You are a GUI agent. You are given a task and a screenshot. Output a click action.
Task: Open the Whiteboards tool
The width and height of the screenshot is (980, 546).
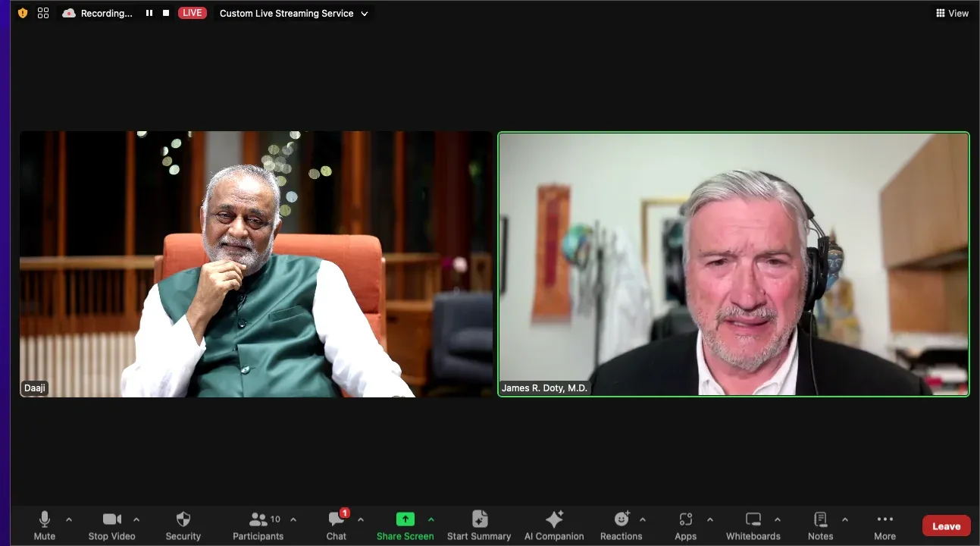[x=753, y=526]
